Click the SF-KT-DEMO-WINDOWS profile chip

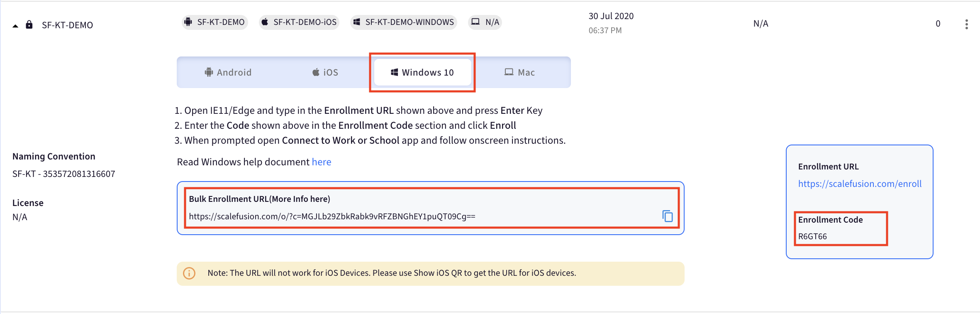pos(404,22)
